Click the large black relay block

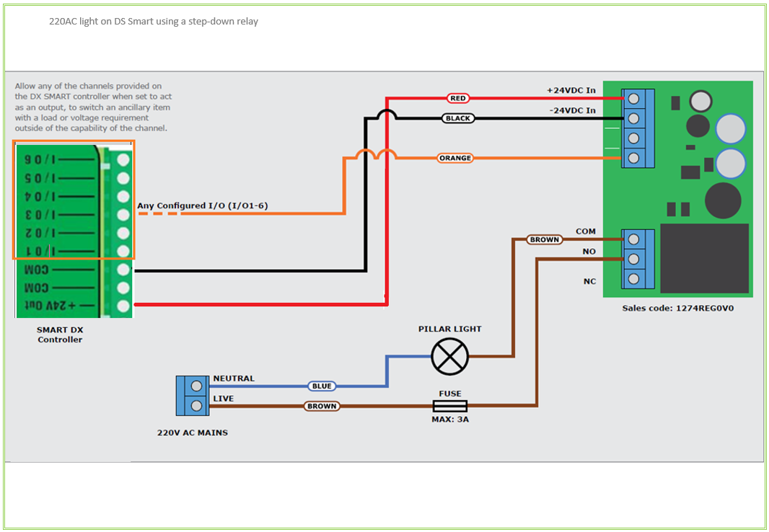pos(705,259)
